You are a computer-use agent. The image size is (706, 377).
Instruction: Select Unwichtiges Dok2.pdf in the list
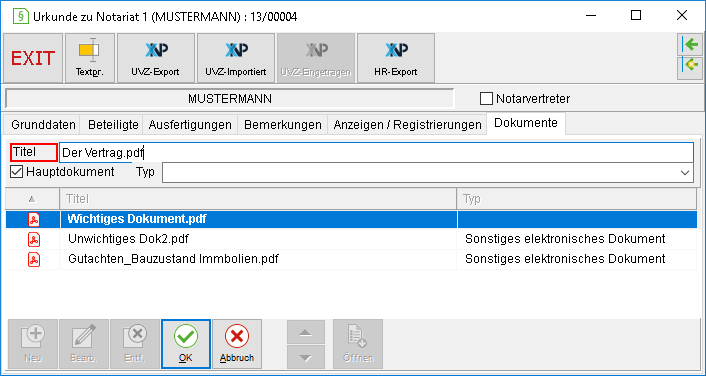click(x=351, y=239)
